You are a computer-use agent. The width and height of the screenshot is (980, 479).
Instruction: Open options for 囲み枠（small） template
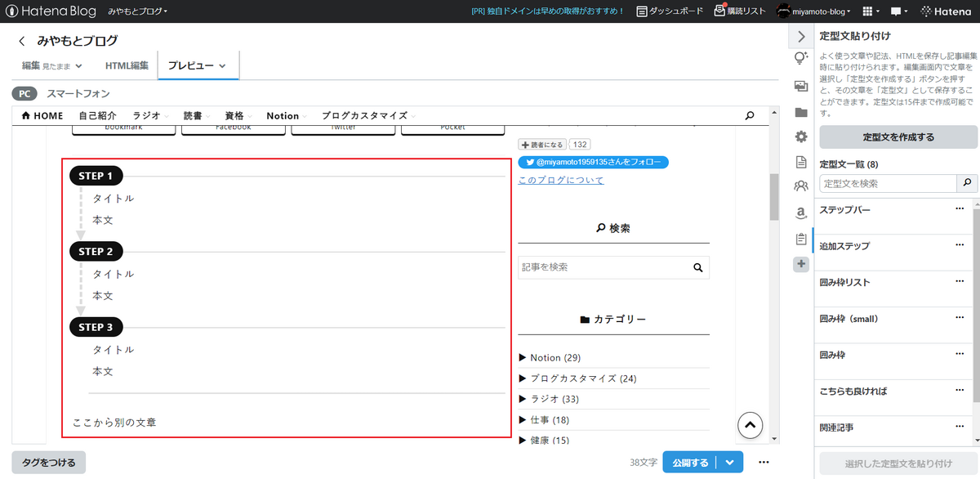pyautogui.click(x=960, y=317)
